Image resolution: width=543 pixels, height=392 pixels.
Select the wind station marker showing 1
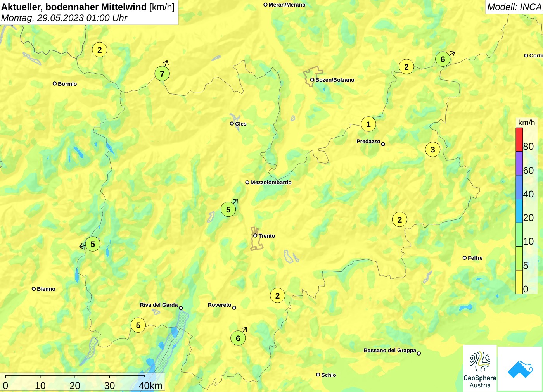tap(368, 124)
